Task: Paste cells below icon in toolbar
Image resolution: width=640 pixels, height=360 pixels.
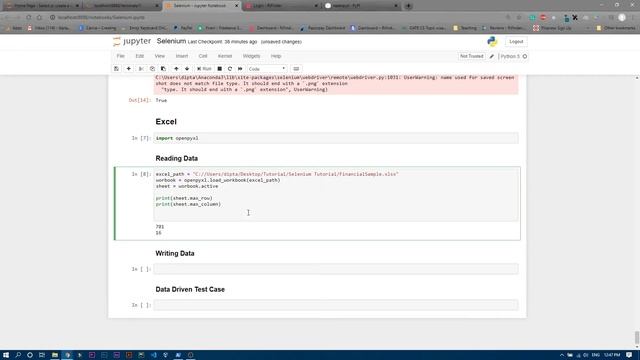Action: (x=163, y=69)
